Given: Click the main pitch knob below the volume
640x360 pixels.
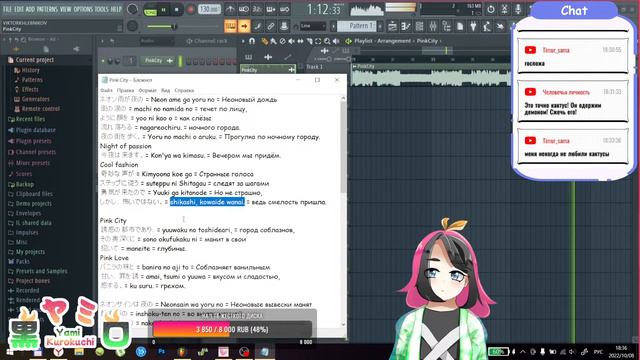Looking at the screenshot, I should click(132, 26).
